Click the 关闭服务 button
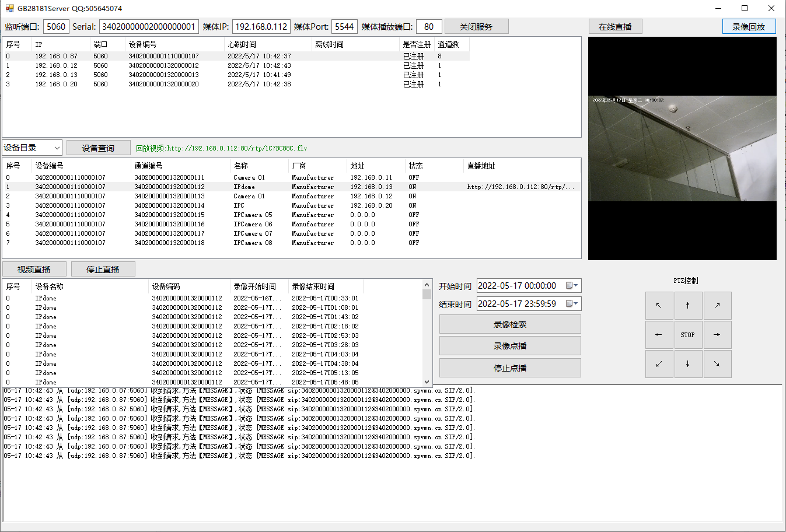Image resolution: width=786 pixels, height=532 pixels. tap(476, 26)
